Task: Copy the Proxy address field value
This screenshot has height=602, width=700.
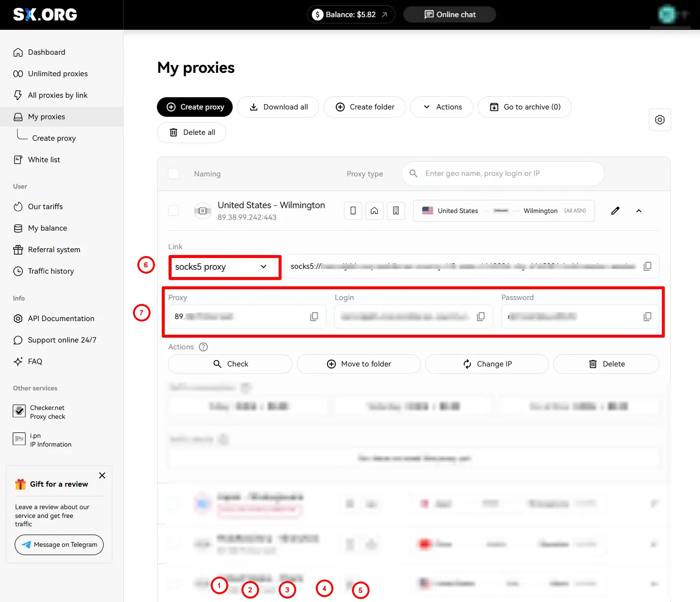Action: [x=314, y=317]
